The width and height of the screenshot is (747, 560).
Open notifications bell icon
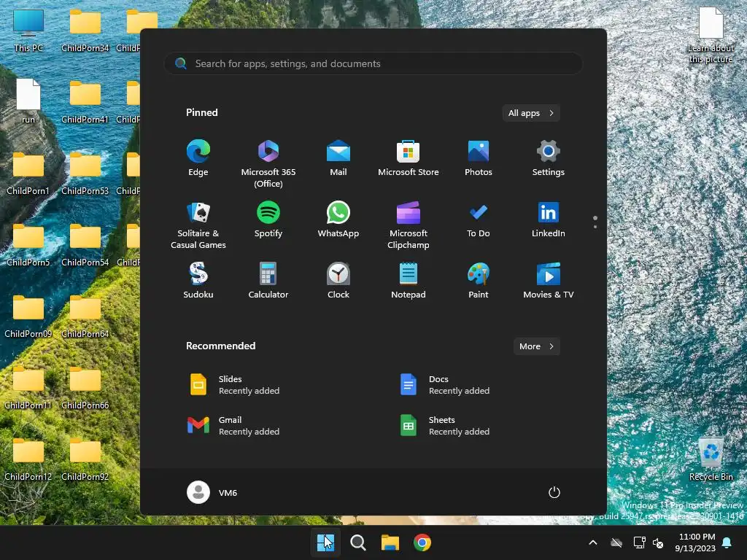pos(727,542)
